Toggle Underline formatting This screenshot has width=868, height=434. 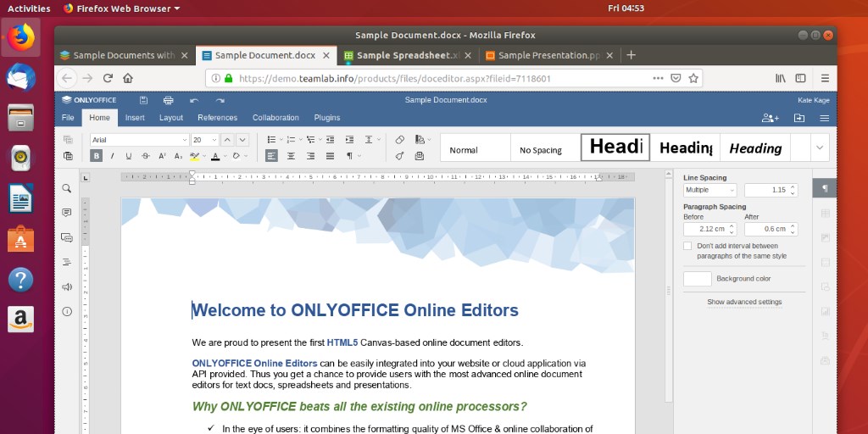click(x=129, y=156)
